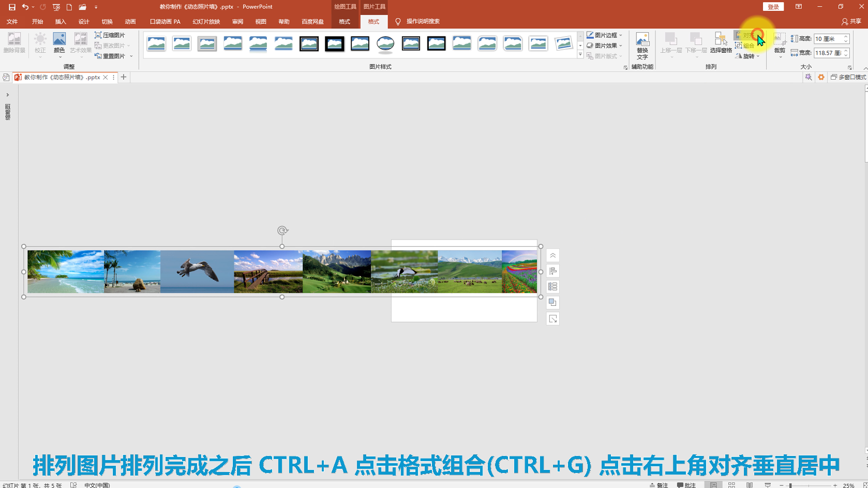Click the 高度 height input field

point(828,39)
